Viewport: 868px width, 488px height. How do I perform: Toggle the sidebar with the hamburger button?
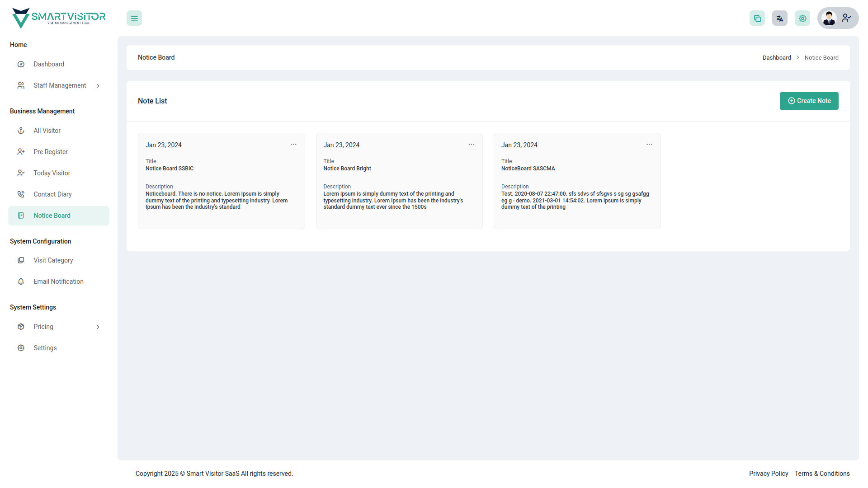(134, 18)
